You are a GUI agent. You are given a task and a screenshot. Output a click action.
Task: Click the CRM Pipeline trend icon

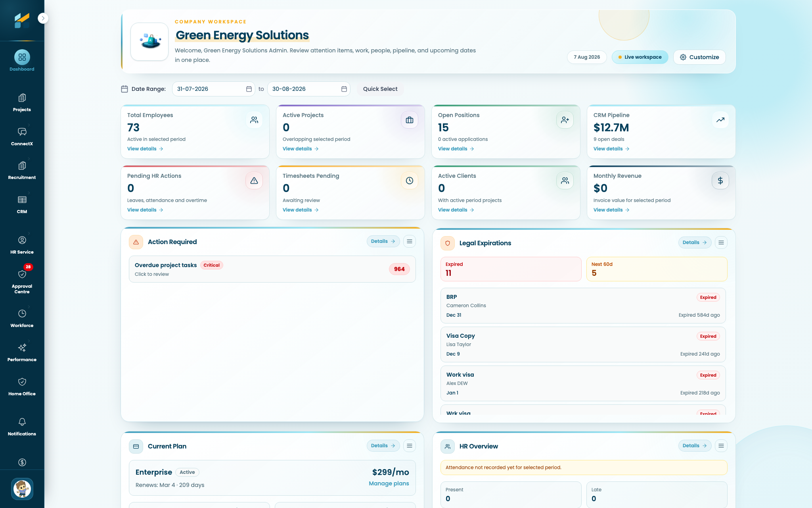pyautogui.click(x=720, y=120)
